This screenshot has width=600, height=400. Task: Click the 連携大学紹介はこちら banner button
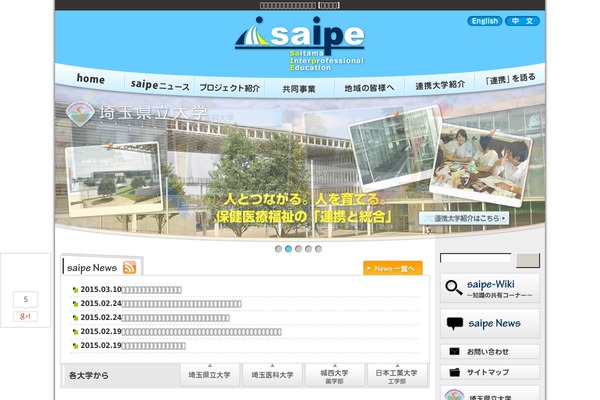[464, 218]
